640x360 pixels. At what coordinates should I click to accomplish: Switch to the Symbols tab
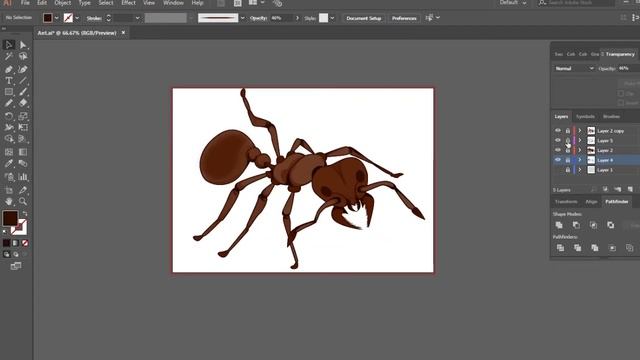[585, 116]
